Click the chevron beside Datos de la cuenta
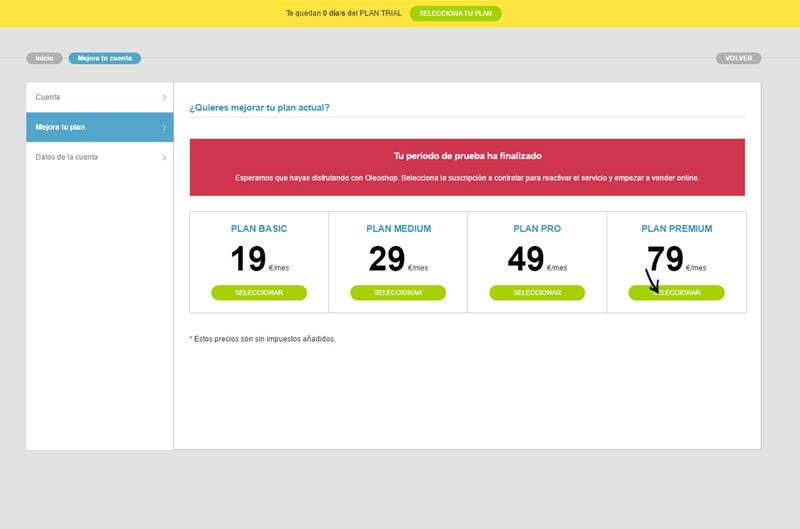Screen dimensions: 800x529 [164, 157]
